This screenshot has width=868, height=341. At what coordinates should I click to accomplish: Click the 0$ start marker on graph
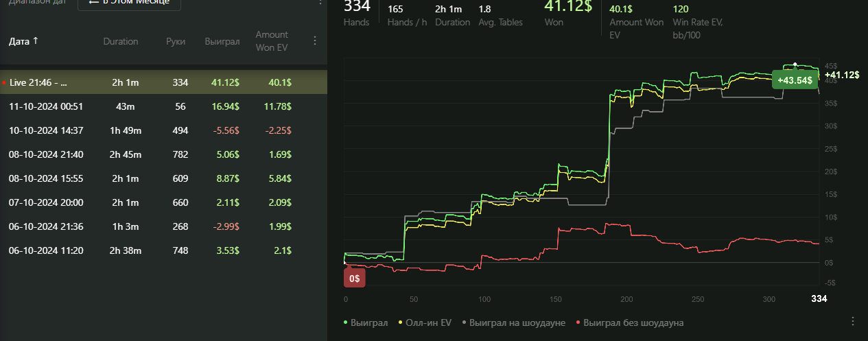click(355, 279)
